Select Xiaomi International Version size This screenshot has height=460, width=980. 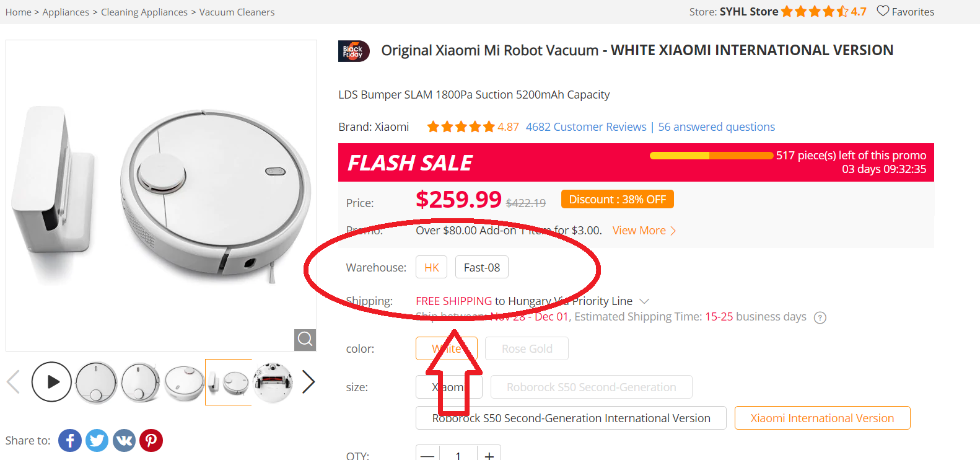(822, 418)
